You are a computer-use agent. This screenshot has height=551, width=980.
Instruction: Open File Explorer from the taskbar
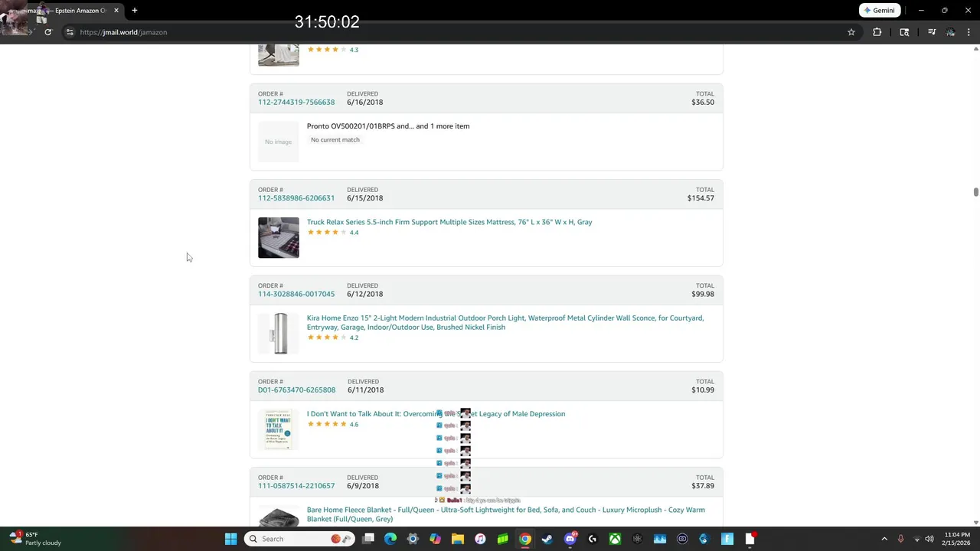click(458, 539)
